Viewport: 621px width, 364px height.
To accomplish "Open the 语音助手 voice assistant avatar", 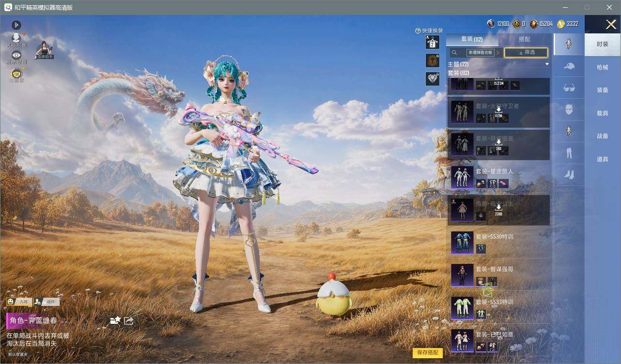I will tap(44, 49).
